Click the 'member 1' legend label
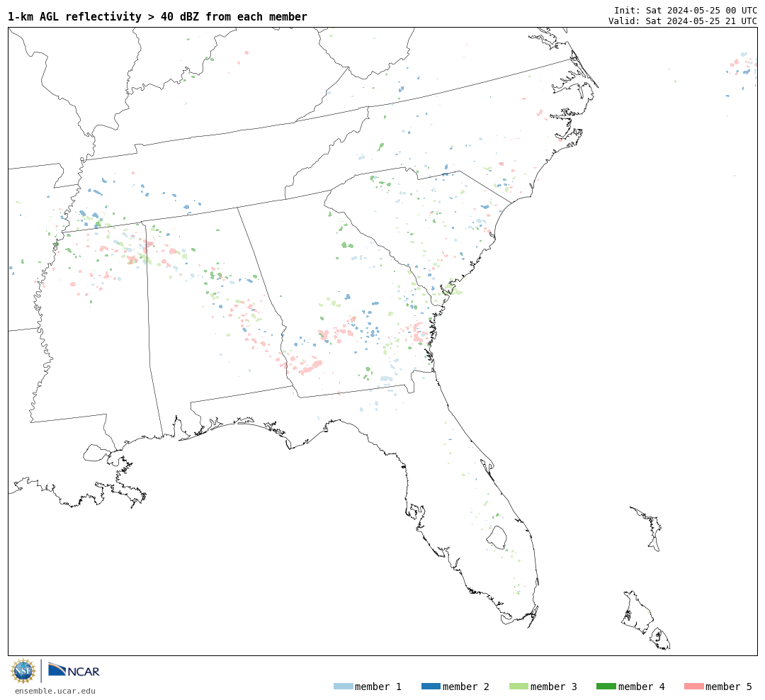The width and height of the screenshot is (765, 700). click(378, 687)
